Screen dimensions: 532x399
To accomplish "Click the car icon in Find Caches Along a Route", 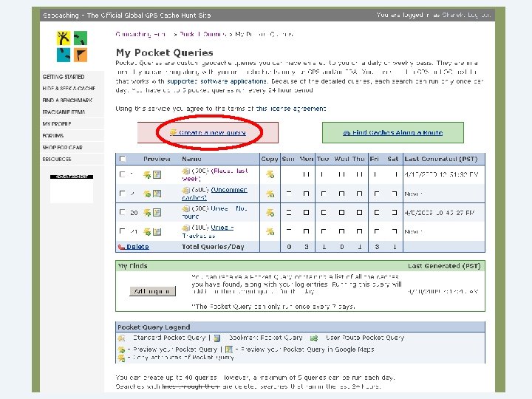I will point(347,133).
